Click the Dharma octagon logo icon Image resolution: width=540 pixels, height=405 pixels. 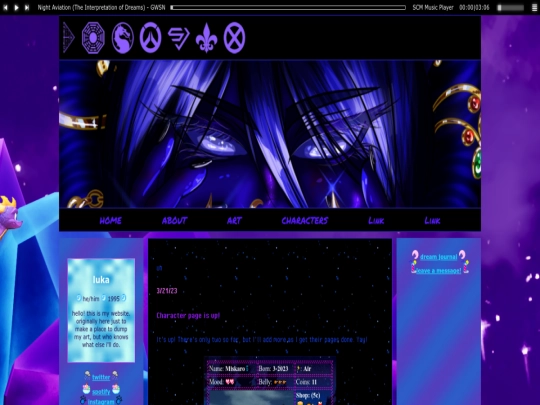click(93, 38)
